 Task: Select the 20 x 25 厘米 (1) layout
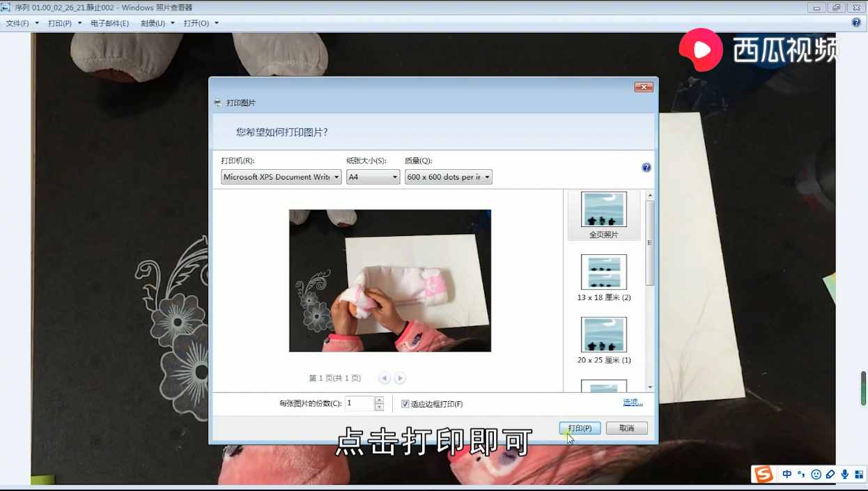click(604, 341)
